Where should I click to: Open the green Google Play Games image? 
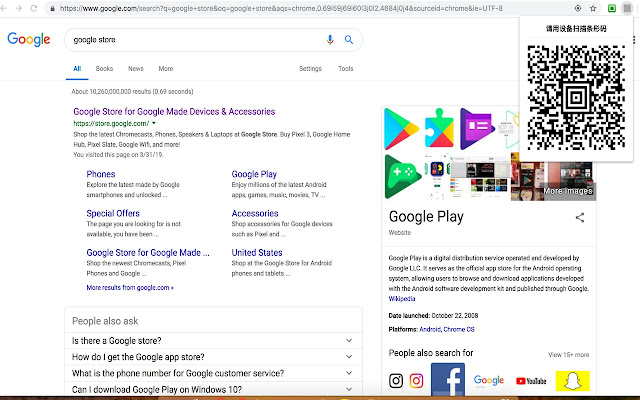coord(403,177)
